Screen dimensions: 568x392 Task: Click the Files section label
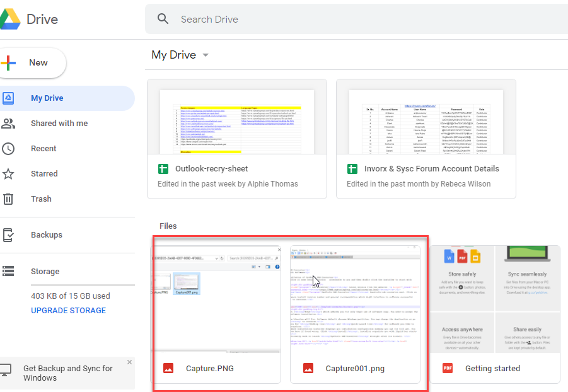[x=168, y=226]
